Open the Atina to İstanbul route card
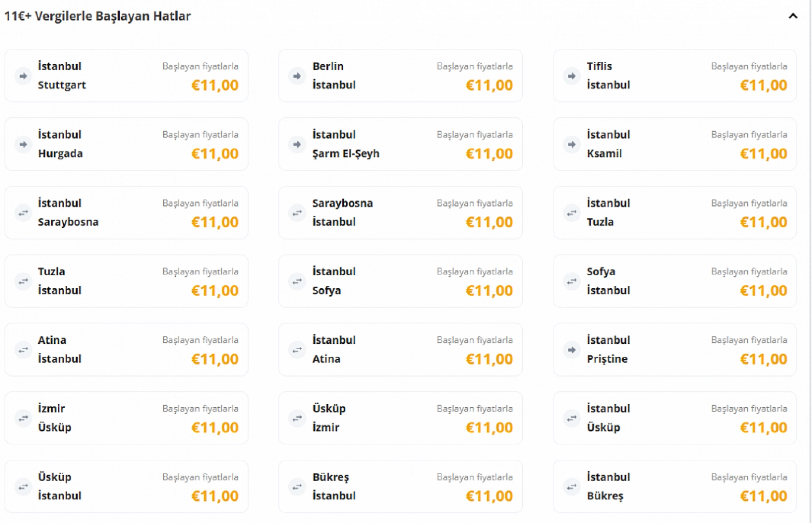 [126, 350]
